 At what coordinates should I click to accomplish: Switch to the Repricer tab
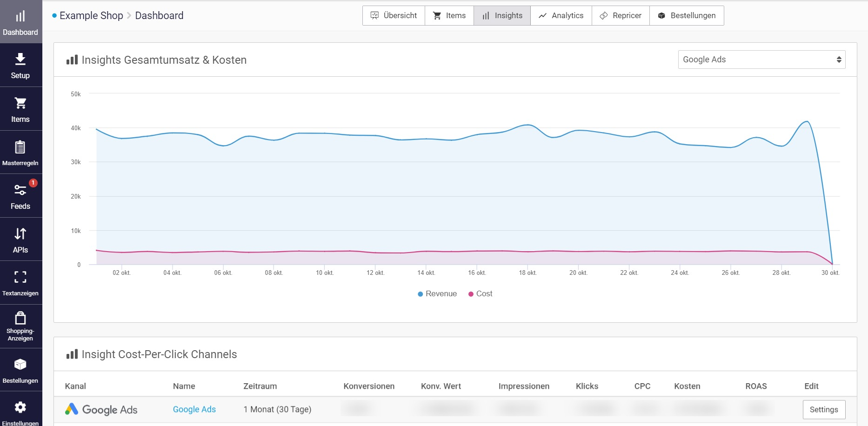pos(621,16)
